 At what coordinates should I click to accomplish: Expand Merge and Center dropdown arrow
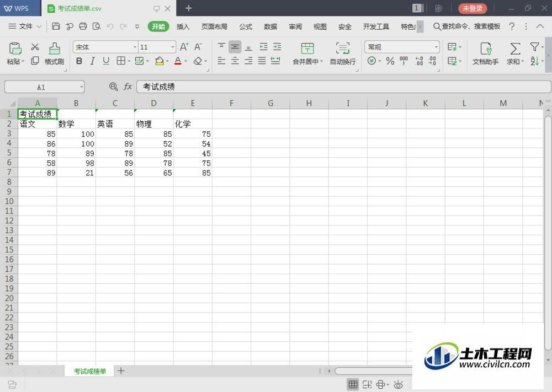point(321,62)
